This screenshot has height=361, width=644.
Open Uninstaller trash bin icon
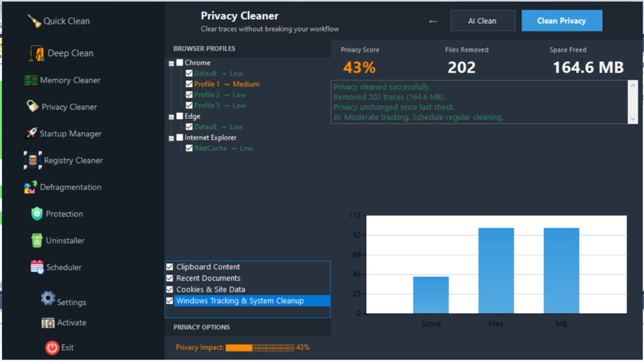(37, 240)
